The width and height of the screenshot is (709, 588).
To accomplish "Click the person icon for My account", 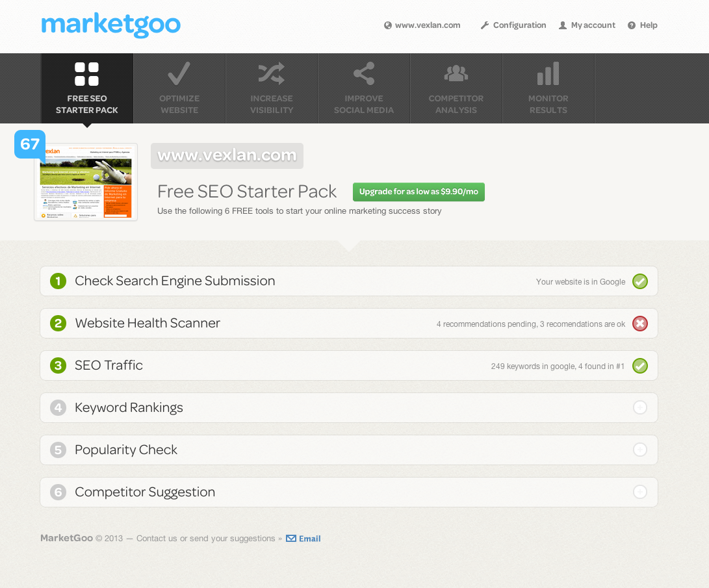I will (x=563, y=25).
